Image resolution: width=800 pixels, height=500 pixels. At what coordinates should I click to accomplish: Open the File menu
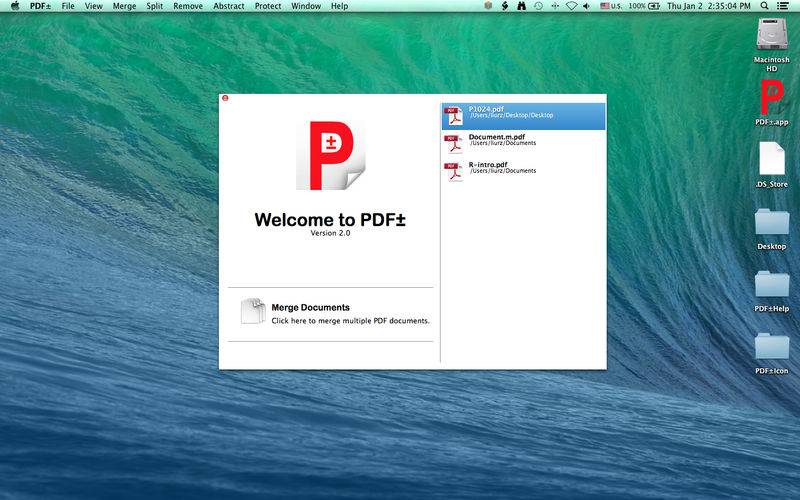coord(68,6)
